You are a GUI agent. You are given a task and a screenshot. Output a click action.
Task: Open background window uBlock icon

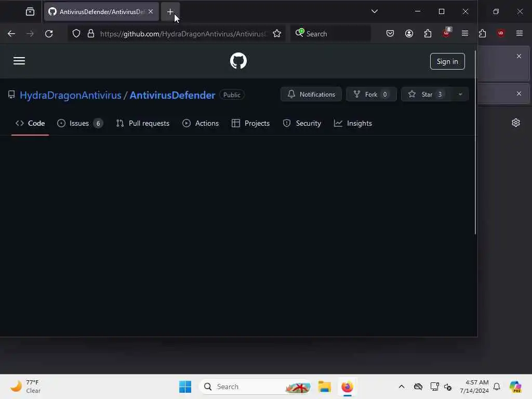click(500, 33)
